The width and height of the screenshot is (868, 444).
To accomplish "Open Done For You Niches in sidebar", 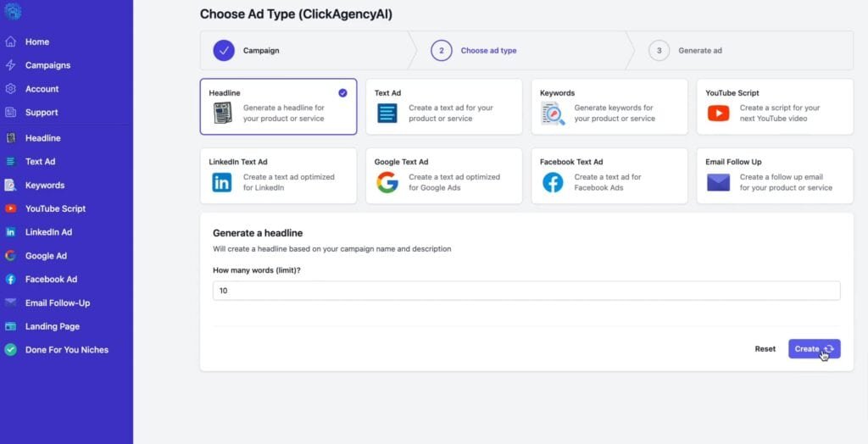I will (x=66, y=350).
